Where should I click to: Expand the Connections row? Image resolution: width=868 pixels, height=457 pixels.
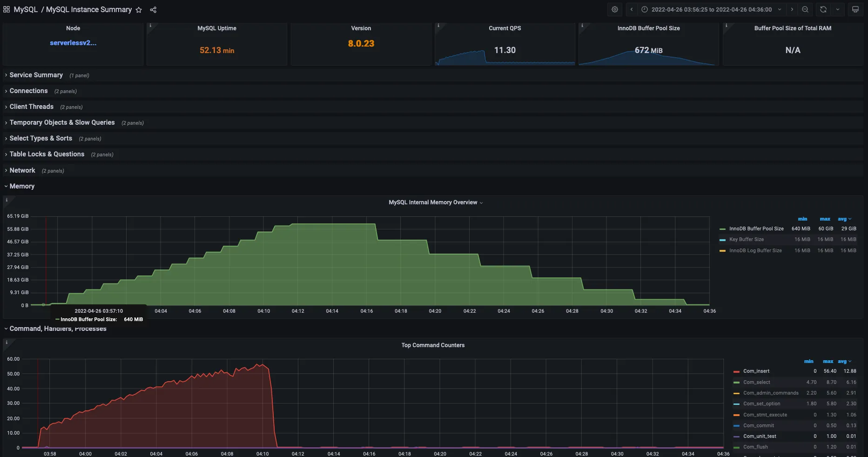28,91
